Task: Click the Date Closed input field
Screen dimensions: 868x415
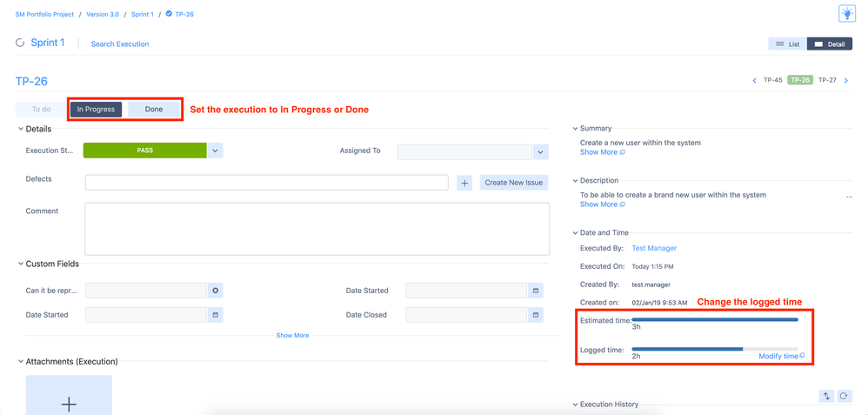Action: point(466,315)
